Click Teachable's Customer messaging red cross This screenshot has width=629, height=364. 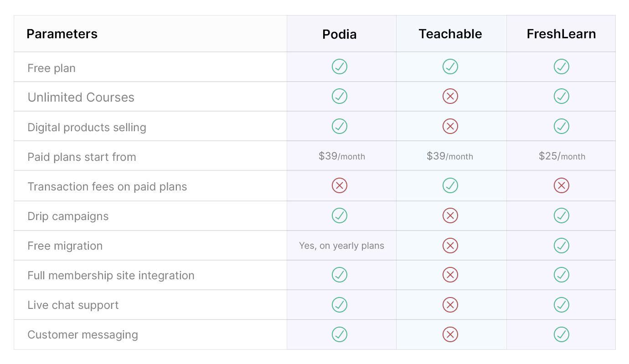pos(450,334)
